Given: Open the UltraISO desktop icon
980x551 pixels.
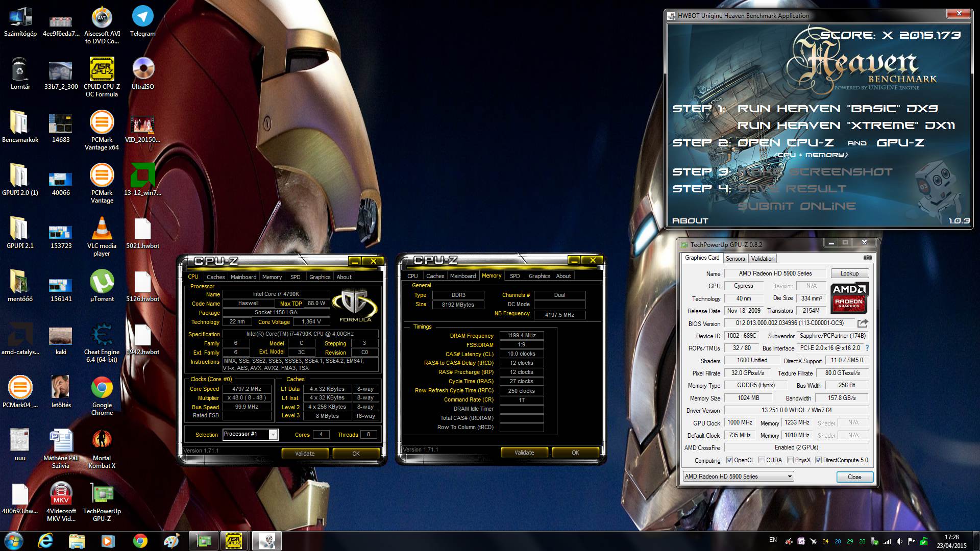Looking at the screenshot, I should (142, 74).
